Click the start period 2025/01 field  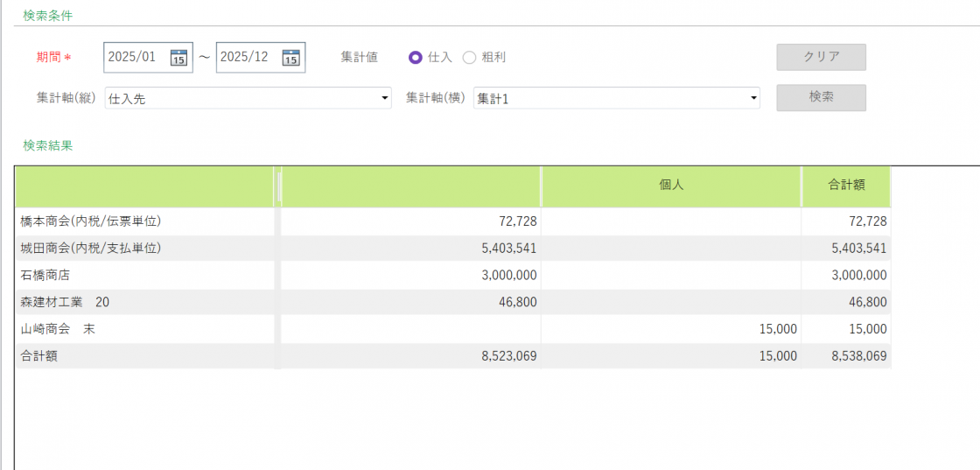pos(134,58)
